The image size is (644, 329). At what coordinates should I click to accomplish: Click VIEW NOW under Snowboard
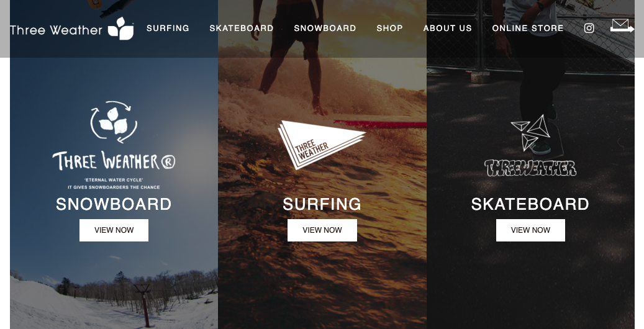pos(114,230)
